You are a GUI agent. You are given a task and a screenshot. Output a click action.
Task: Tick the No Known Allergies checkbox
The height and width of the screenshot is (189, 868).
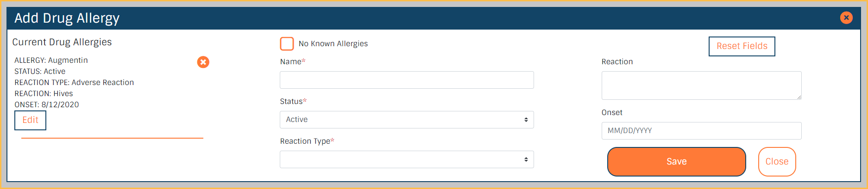coord(287,44)
